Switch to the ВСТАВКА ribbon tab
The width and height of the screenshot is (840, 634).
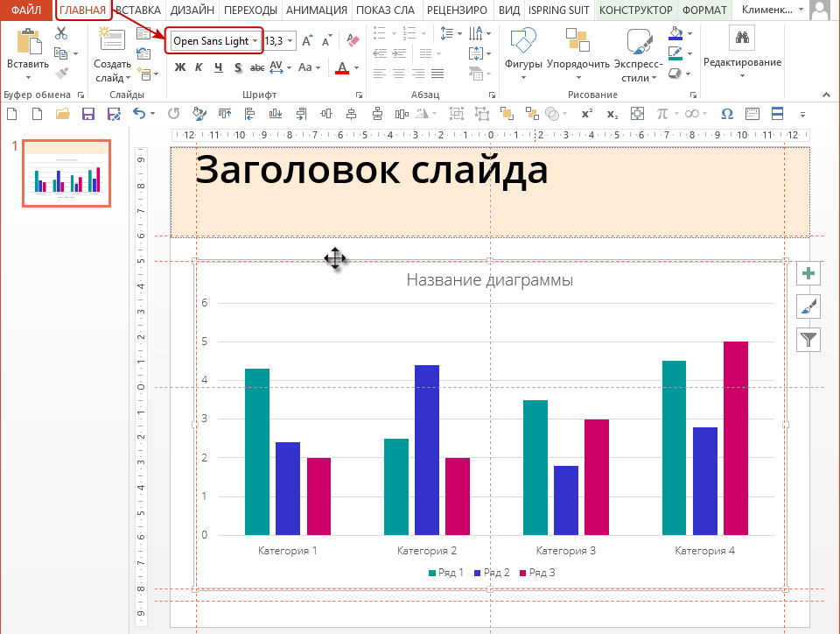point(137,11)
